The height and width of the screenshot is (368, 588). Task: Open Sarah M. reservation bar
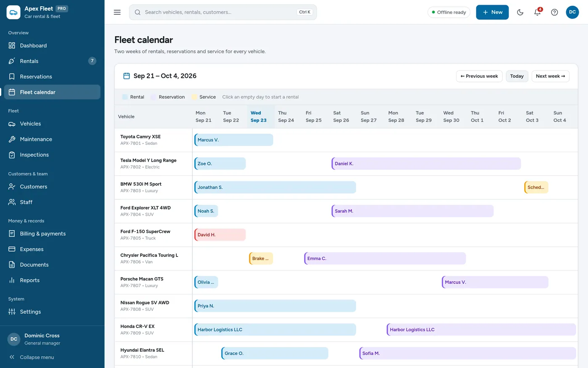point(412,211)
